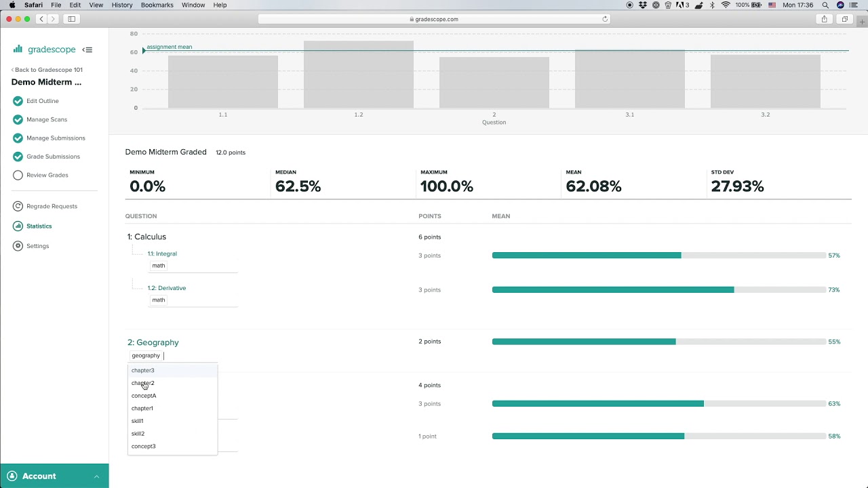This screenshot has height=488, width=868.
Task: Open Wi-Fi status in menu bar
Action: coord(726,5)
